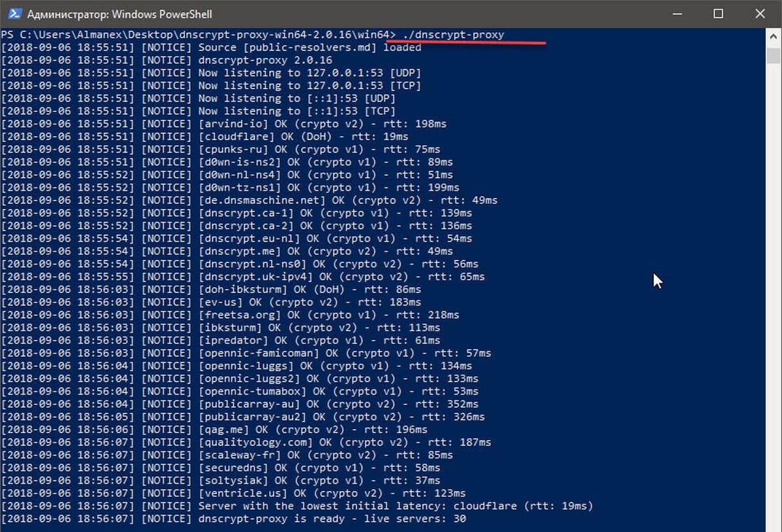Click the prompt path ending in win64>
This screenshot has height=532, width=782.
pos(198,35)
